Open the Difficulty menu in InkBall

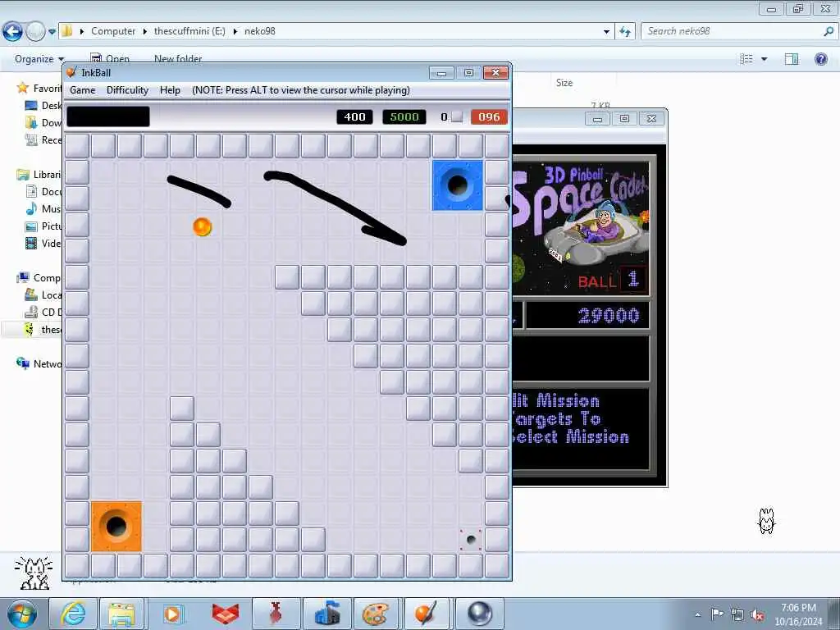[x=127, y=90]
